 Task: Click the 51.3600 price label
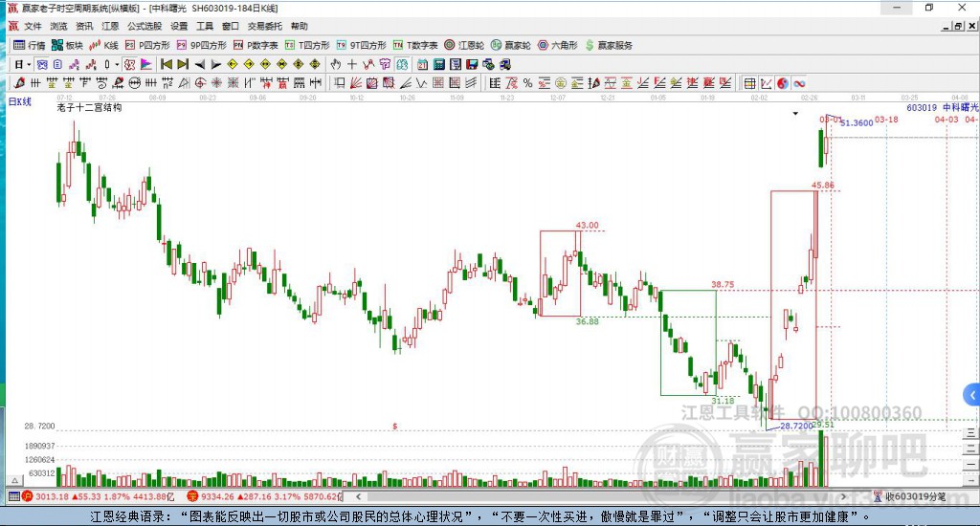pos(857,123)
